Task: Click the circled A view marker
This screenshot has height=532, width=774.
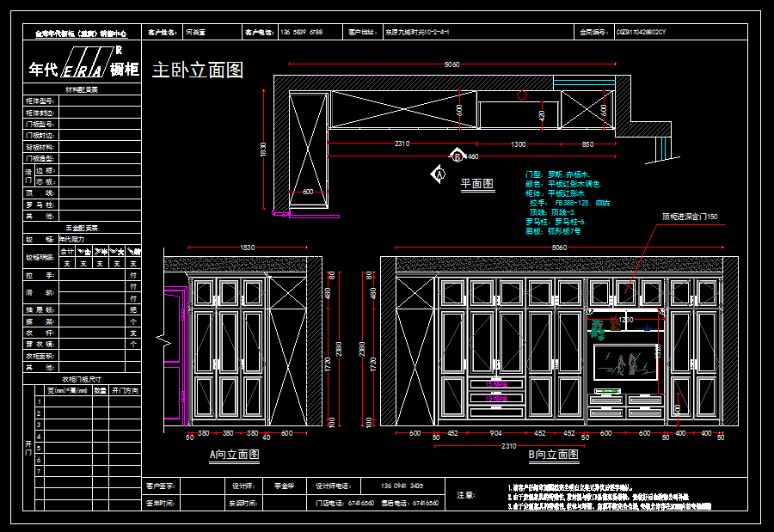Action: coord(438,174)
